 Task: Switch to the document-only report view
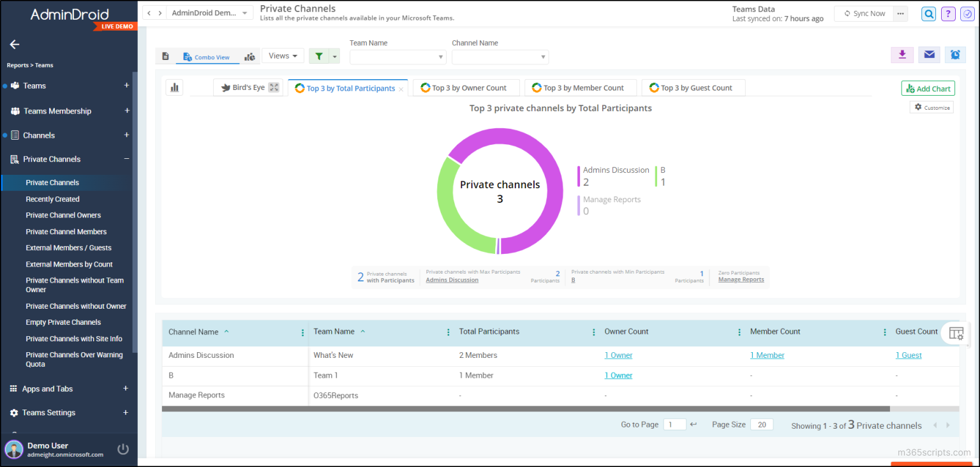165,56
